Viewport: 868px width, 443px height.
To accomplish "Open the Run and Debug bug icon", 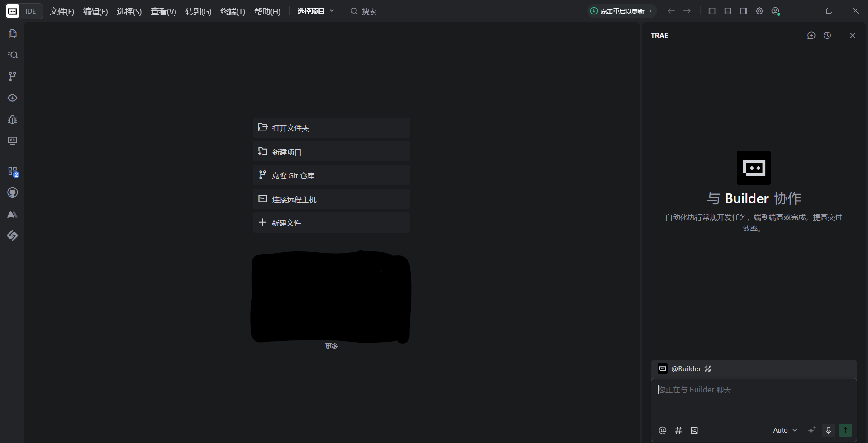I will [x=13, y=120].
